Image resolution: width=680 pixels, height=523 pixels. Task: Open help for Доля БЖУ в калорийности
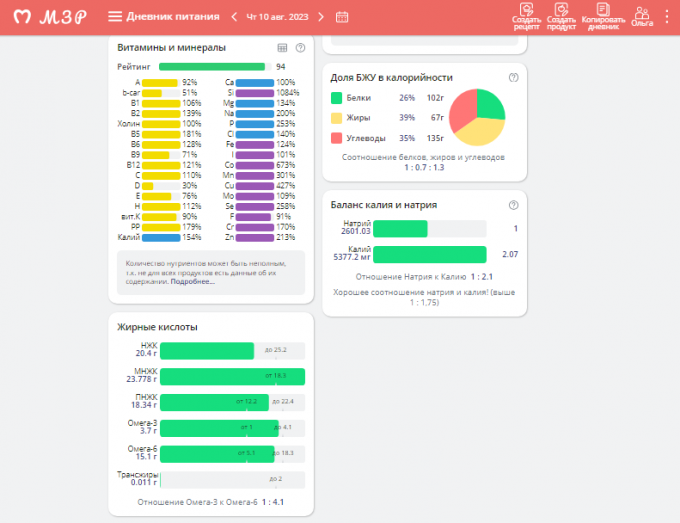pos(513,77)
